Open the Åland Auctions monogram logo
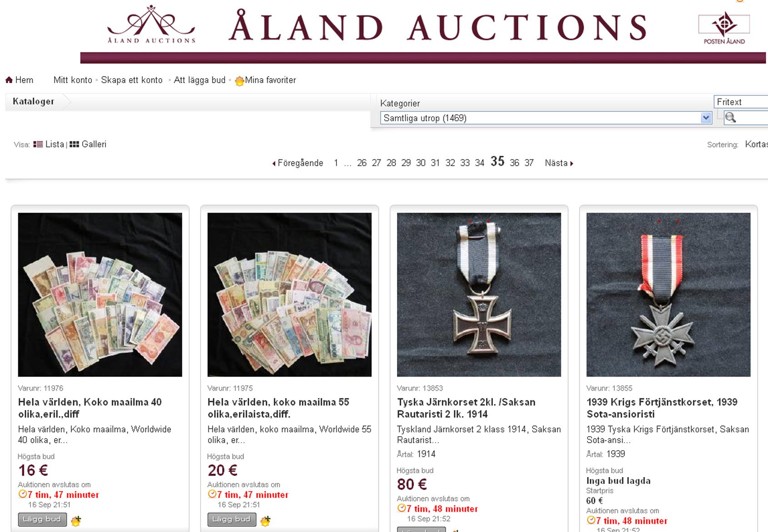The image size is (768, 532). 151,25
